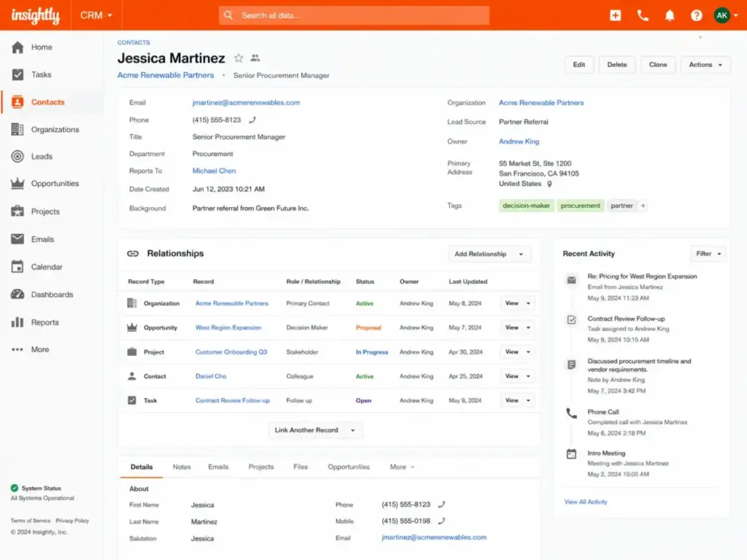This screenshot has height=560, width=747.
Task: Switch to the Files tab
Action: [301, 467]
